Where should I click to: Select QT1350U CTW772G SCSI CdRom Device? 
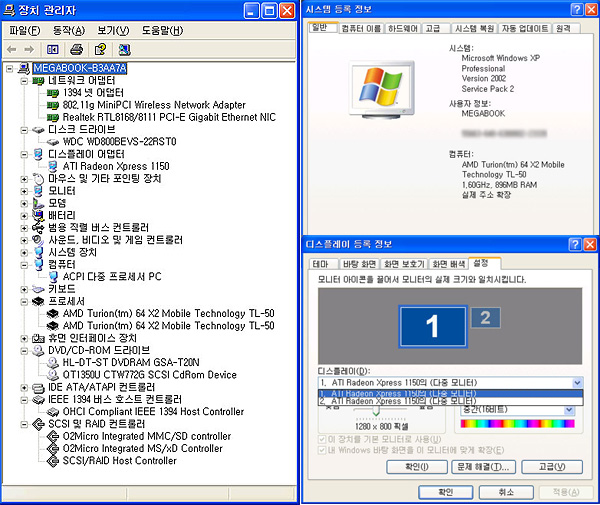click(150, 375)
